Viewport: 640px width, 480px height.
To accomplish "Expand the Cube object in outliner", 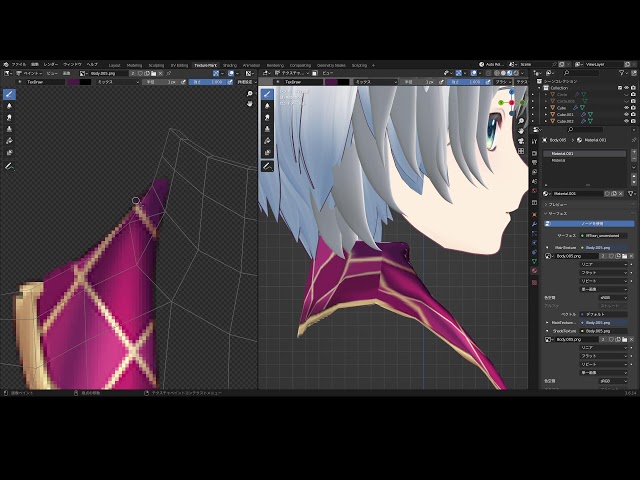I will pos(546,108).
